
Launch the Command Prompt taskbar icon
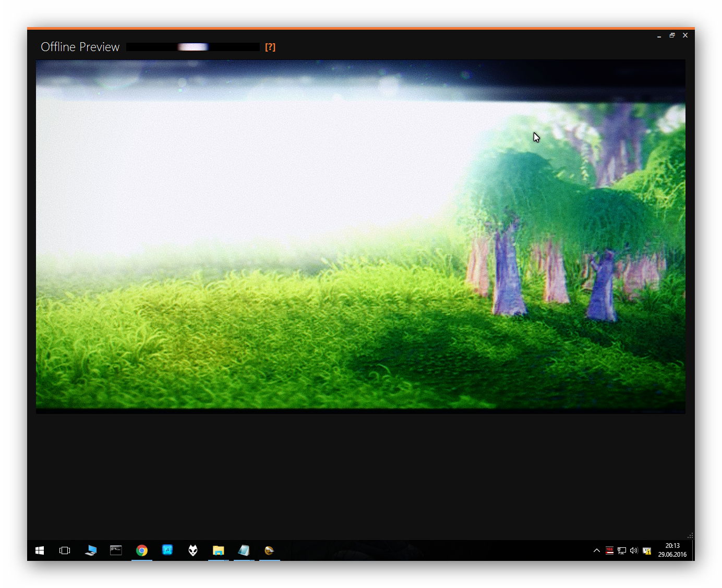116,550
